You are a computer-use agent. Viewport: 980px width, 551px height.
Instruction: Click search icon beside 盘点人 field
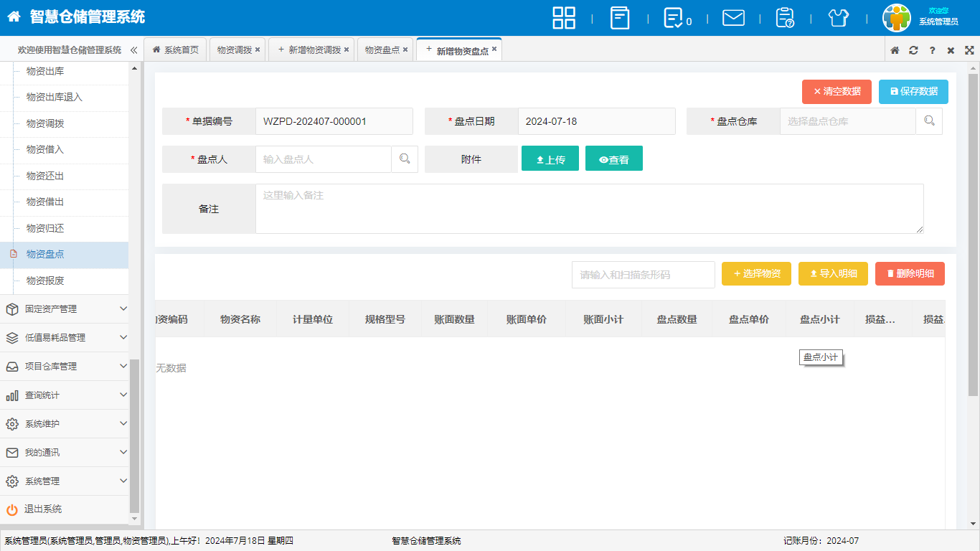click(405, 159)
